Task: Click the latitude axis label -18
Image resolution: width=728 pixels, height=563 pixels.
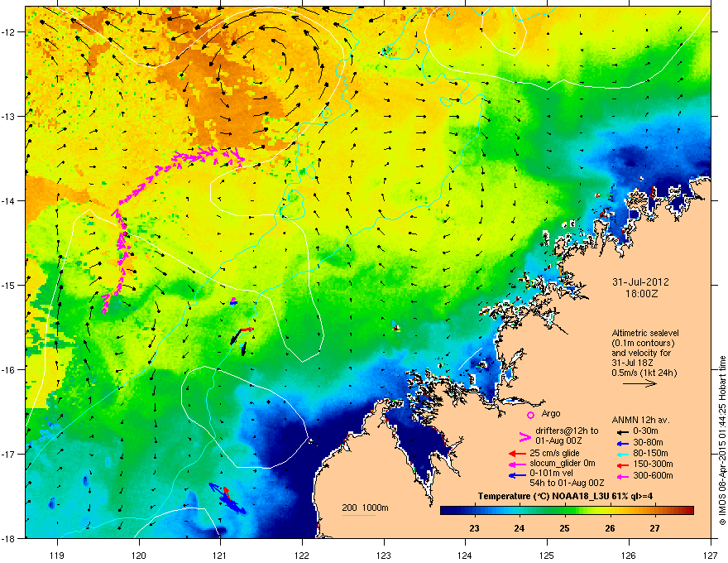Action: [x=9, y=538]
